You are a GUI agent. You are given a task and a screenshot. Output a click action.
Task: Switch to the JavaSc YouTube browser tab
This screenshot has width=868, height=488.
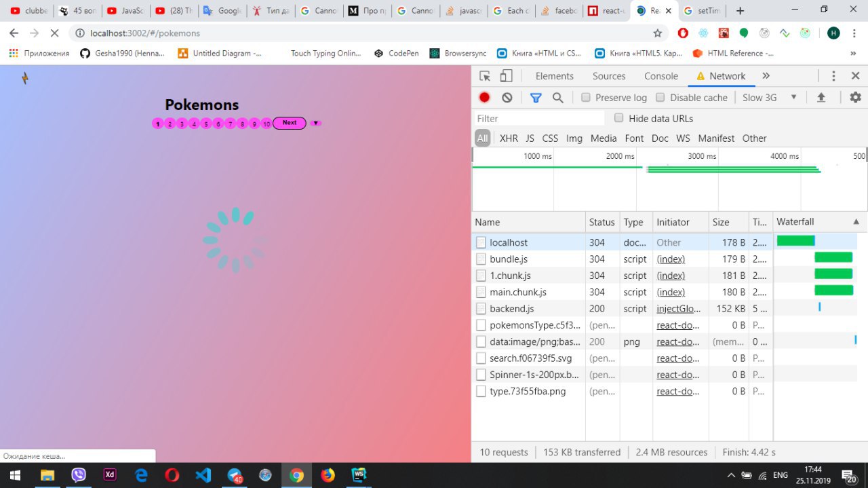pyautogui.click(x=125, y=11)
